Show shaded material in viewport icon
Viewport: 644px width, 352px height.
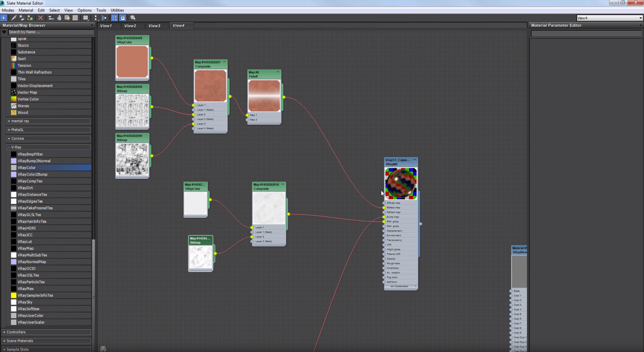[67, 18]
